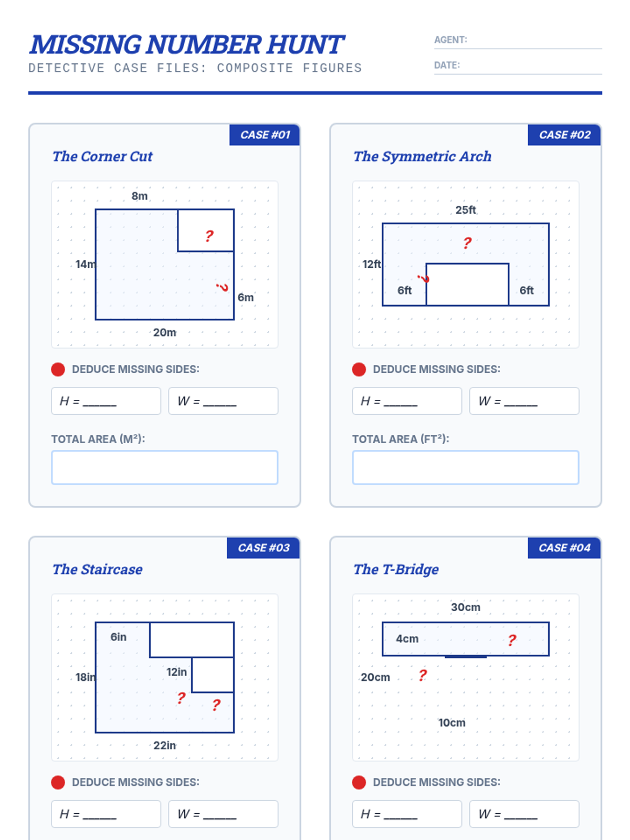Click the W field in Case #01
Image resolution: width=630 pixels, height=840 pixels.
(x=223, y=401)
